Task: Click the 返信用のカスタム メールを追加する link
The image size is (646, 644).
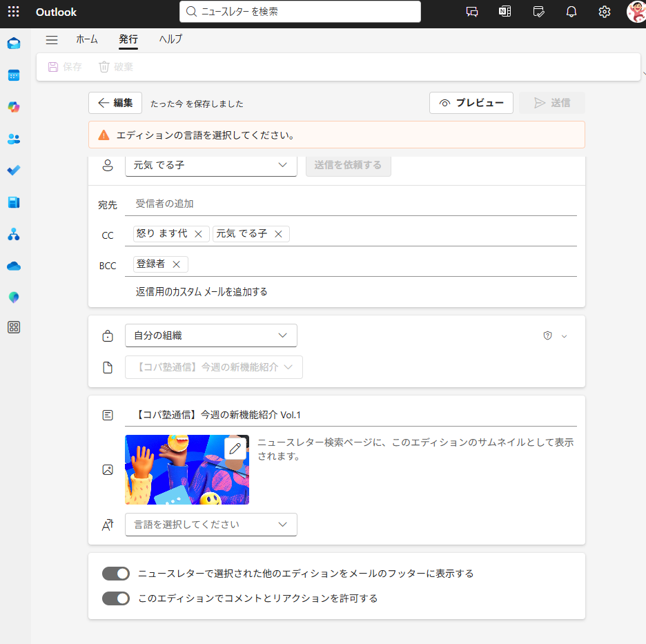Action: point(202,292)
